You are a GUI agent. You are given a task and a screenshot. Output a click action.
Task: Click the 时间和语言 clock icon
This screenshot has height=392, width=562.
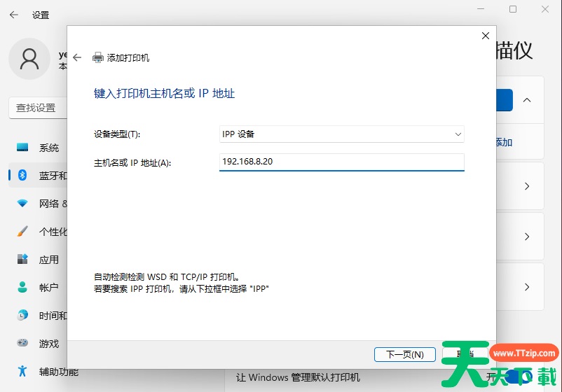pyautogui.click(x=22, y=316)
